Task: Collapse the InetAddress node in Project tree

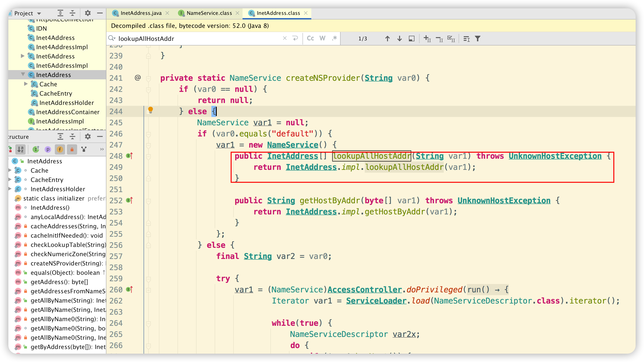Action: (23, 74)
